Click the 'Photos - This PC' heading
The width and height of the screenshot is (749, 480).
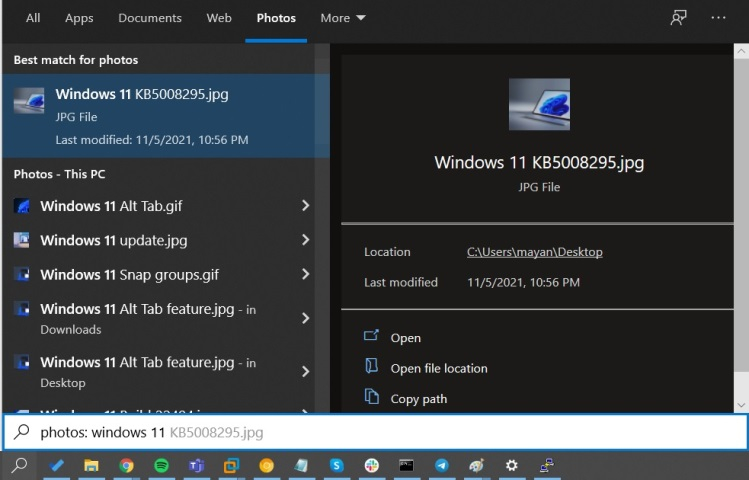pyautogui.click(x=59, y=174)
